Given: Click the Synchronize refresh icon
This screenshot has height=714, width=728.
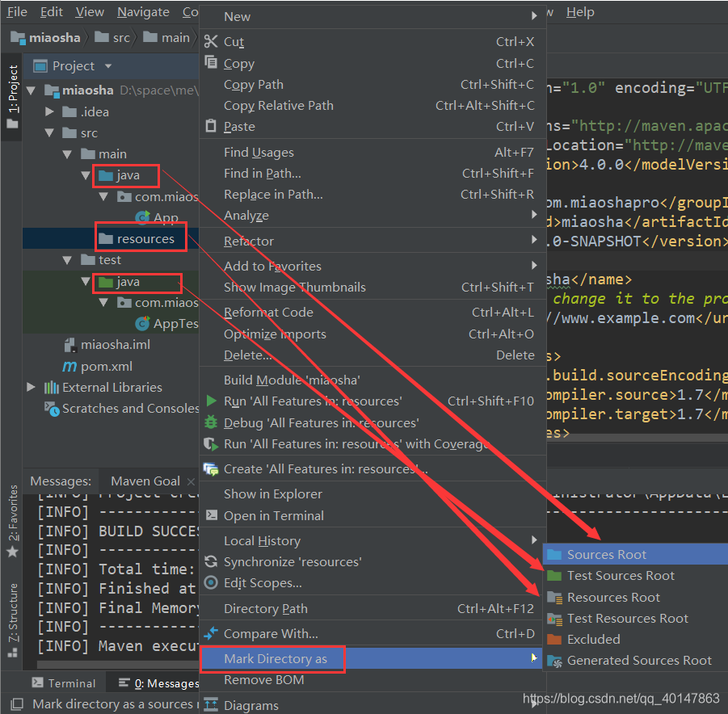Looking at the screenshot, I should (x=211, y=561).
